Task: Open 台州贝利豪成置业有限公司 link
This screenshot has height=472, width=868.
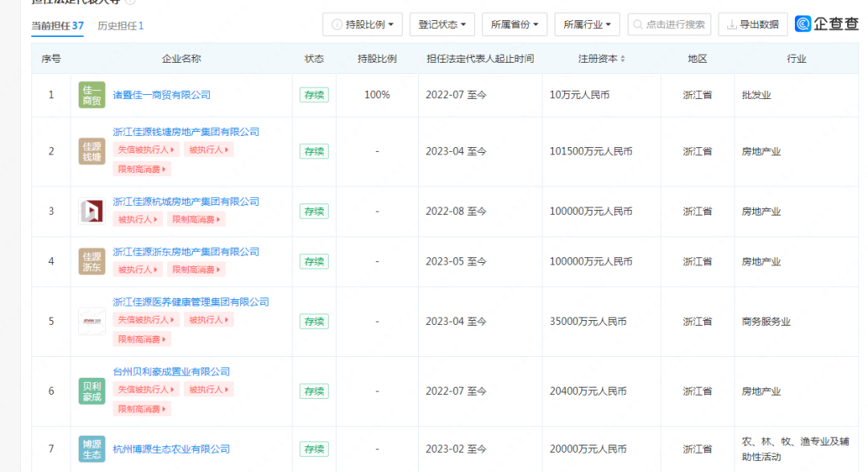Action: [172, 371]
